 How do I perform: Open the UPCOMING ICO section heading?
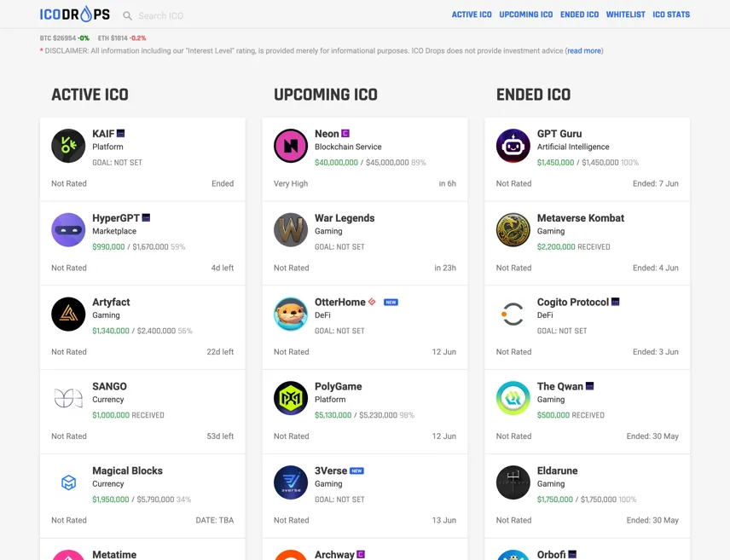326,95
